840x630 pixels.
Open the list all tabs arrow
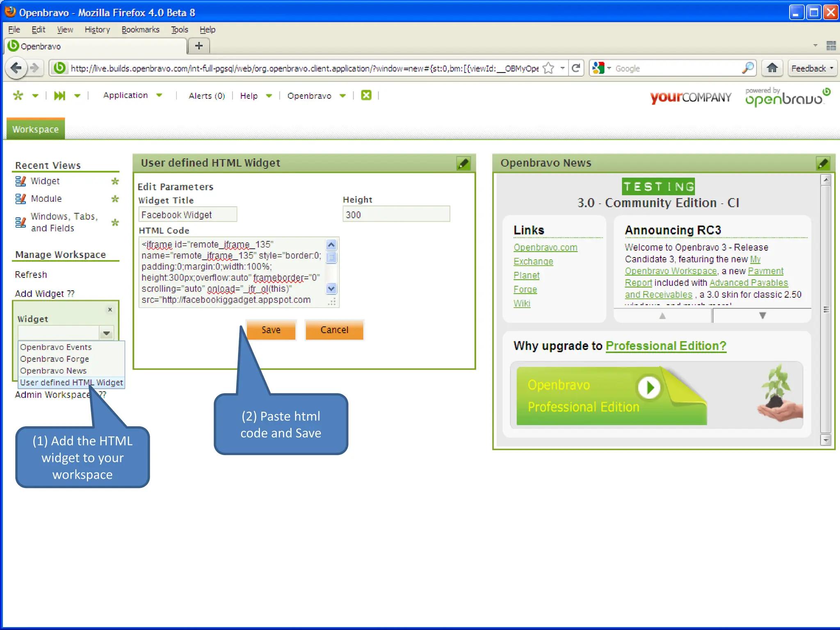(815, 46)
